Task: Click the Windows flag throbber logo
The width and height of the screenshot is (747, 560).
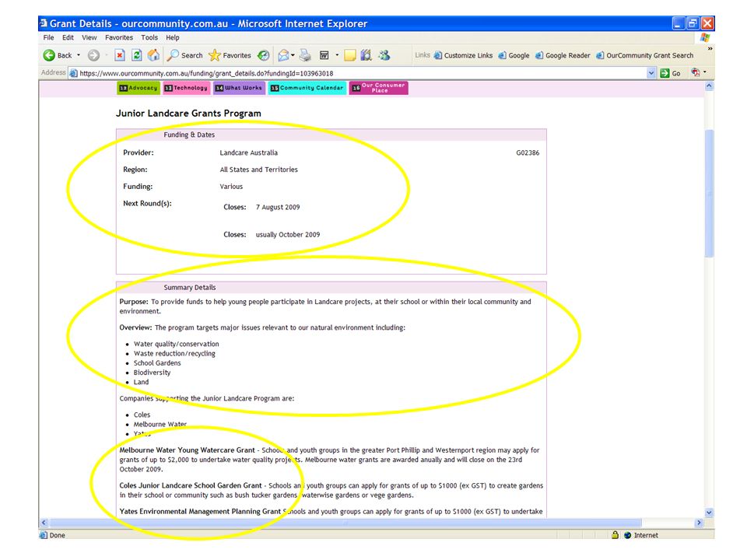Action: 705,37
